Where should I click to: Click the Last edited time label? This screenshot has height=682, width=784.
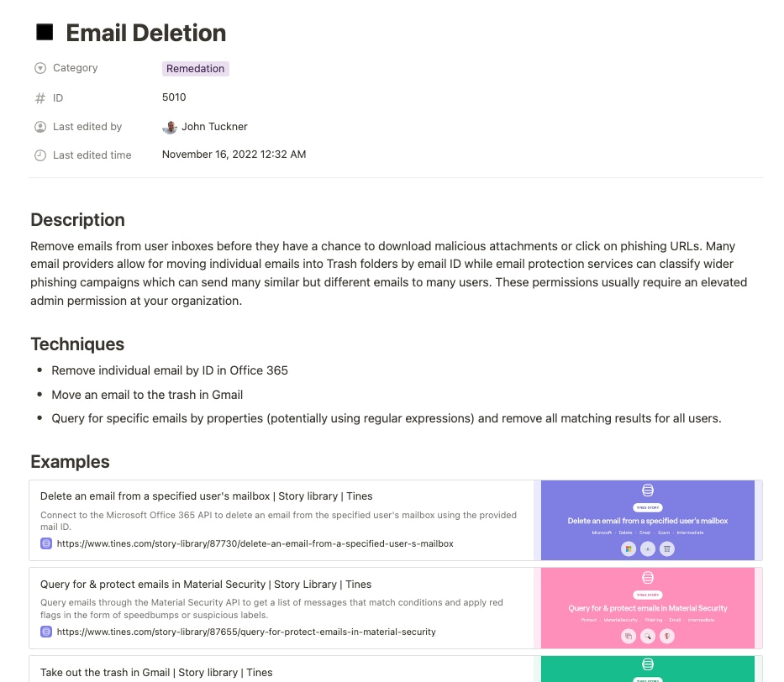coord(92,155)
